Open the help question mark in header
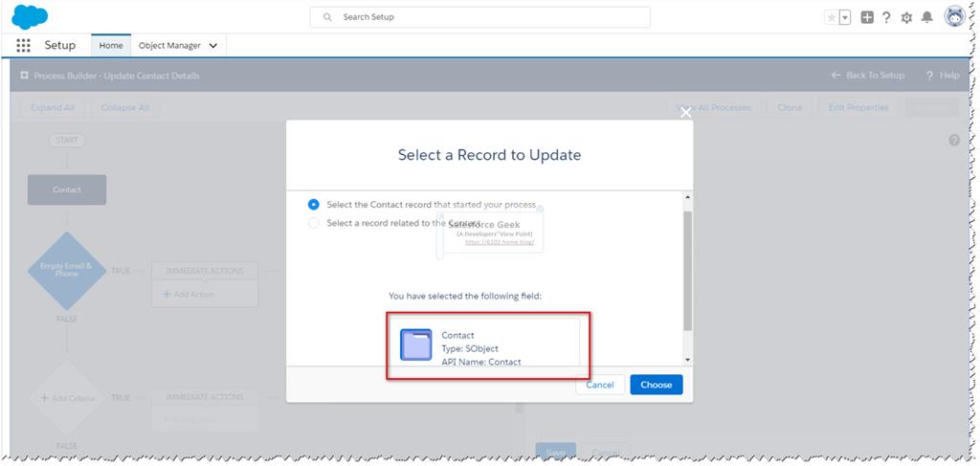Viewport: 980px width, 466px height. point(886,17)
